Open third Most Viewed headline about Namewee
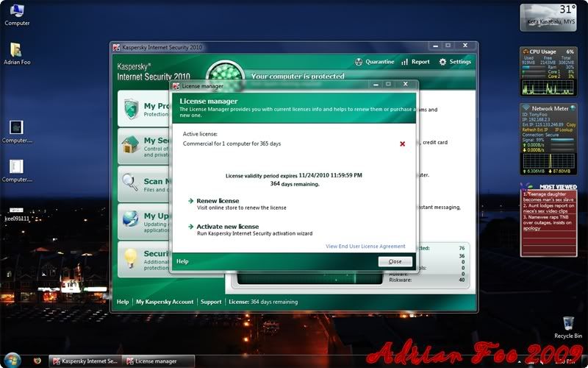The width and height of the screenshot is (588, 368). (x=548, y=223)
